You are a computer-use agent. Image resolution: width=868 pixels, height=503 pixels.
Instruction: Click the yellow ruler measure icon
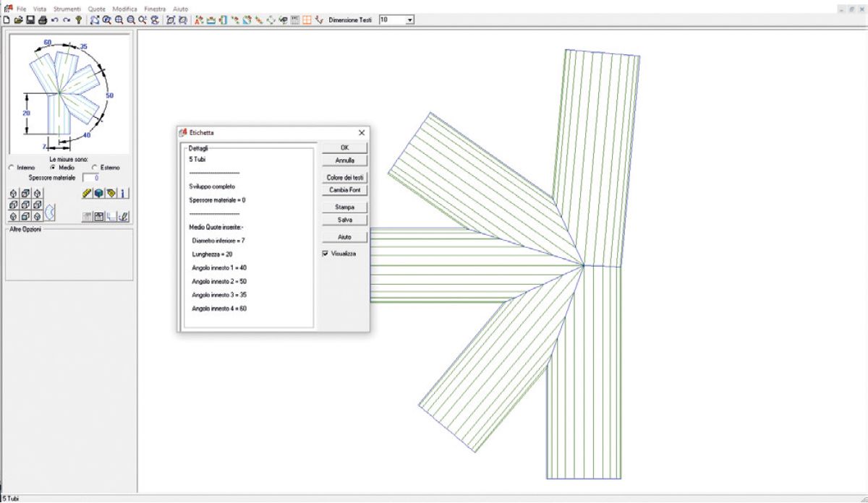coord(87,193)
